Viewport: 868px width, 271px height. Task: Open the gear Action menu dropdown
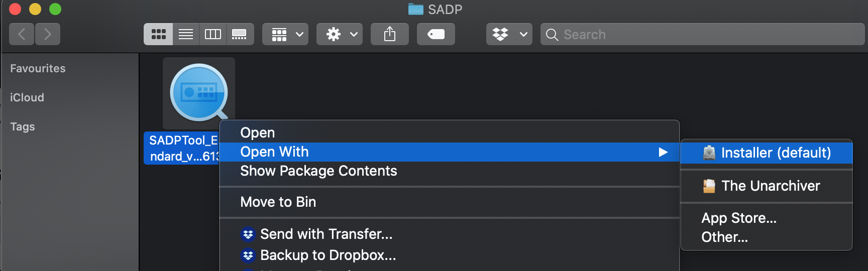[340, 34]
